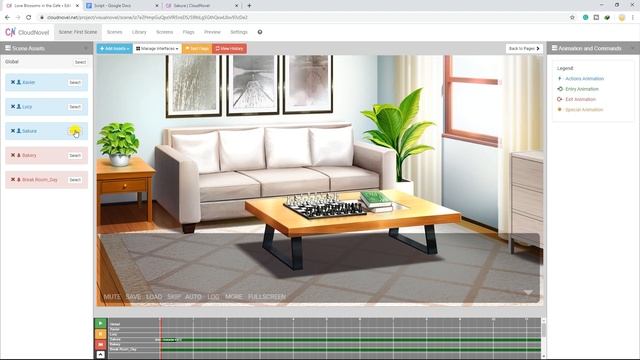
Task: Remove the Xavier asset with its X icon
Action: pyautogui.click(x=13, y=82)
